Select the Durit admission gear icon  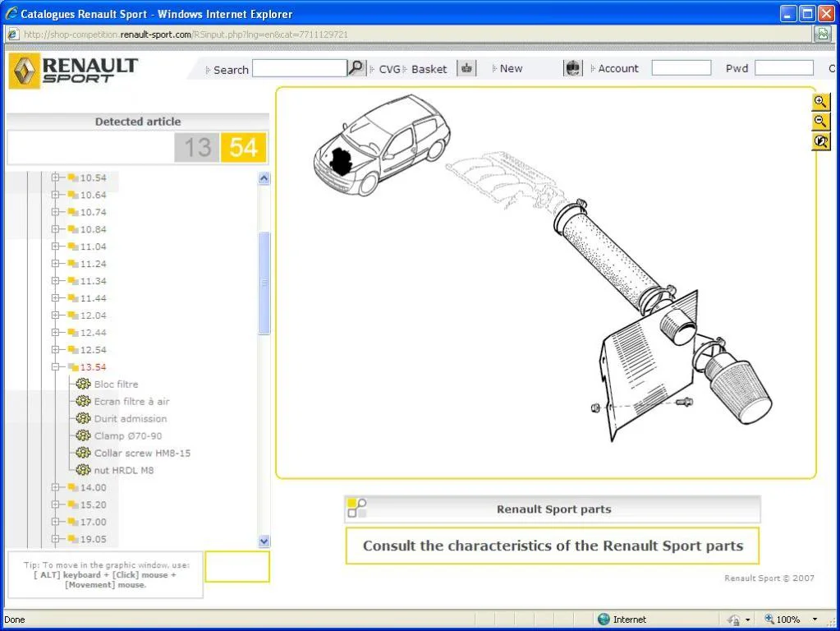[83, 418]
